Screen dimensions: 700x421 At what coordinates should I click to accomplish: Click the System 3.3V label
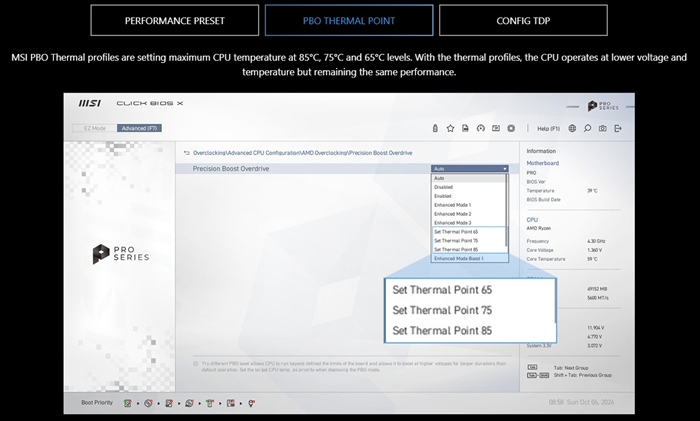pos(538,346)
